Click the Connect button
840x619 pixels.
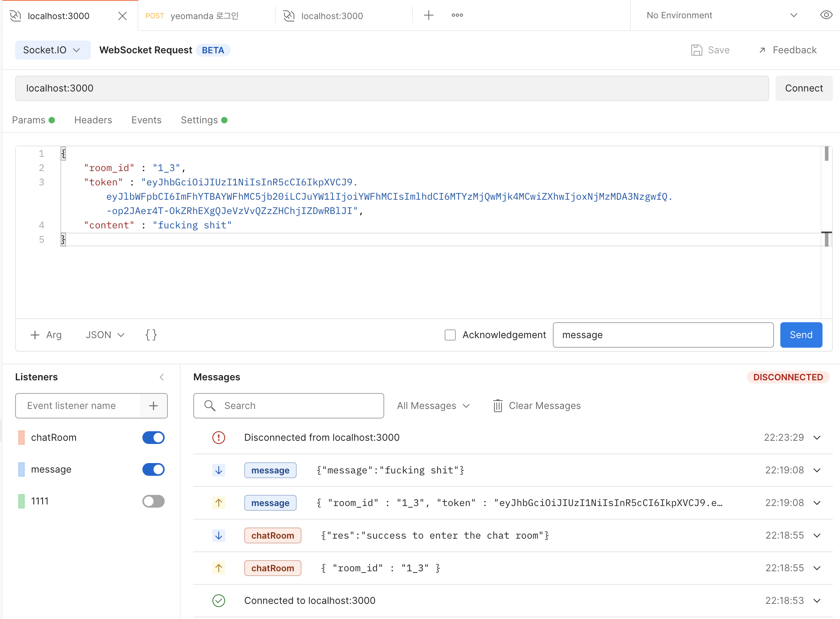coord(804,88)
